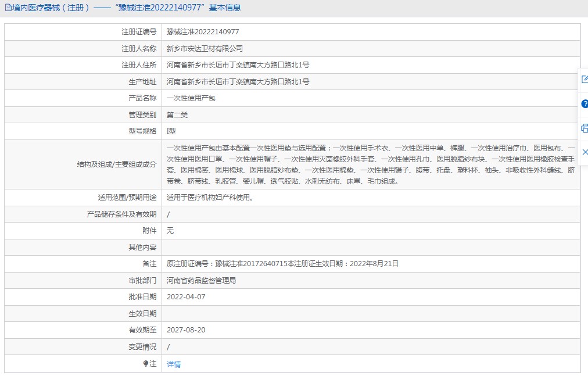Click the 批准日期 label

click(x=142, y=297)
